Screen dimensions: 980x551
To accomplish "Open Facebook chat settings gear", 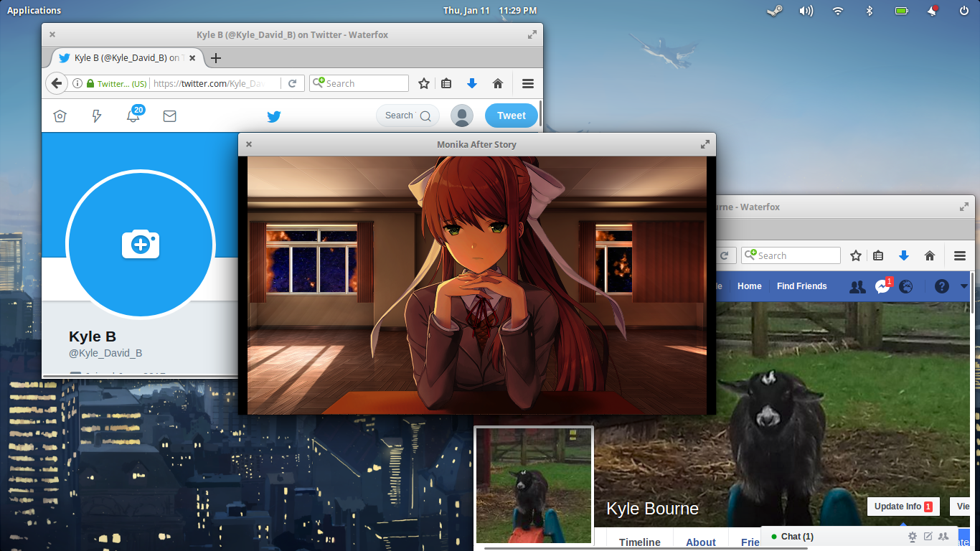I will pos(913,537).
